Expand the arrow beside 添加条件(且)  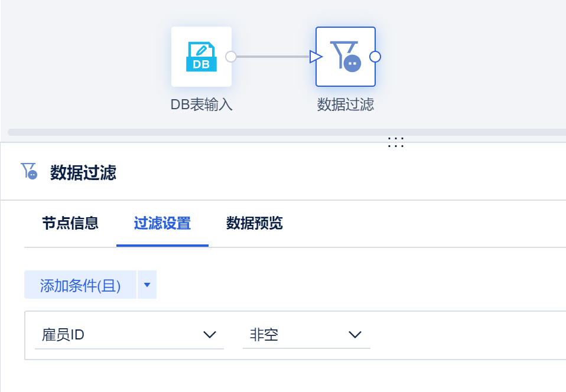(x=147, y=285)
